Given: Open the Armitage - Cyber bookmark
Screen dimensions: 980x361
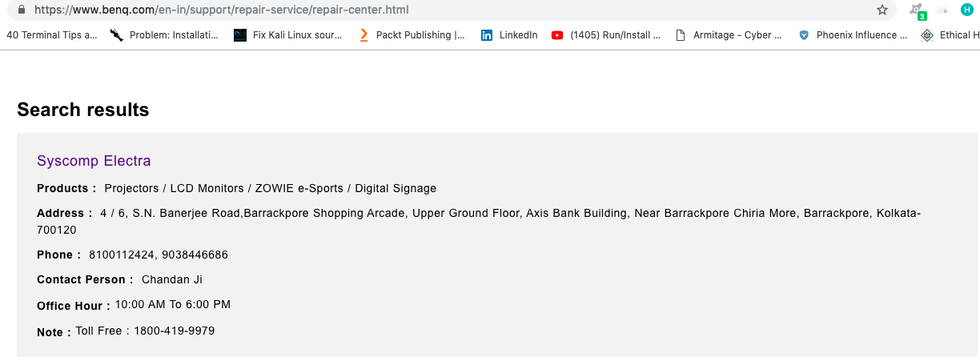Looking at the screenshot, I should click(729, 35).
